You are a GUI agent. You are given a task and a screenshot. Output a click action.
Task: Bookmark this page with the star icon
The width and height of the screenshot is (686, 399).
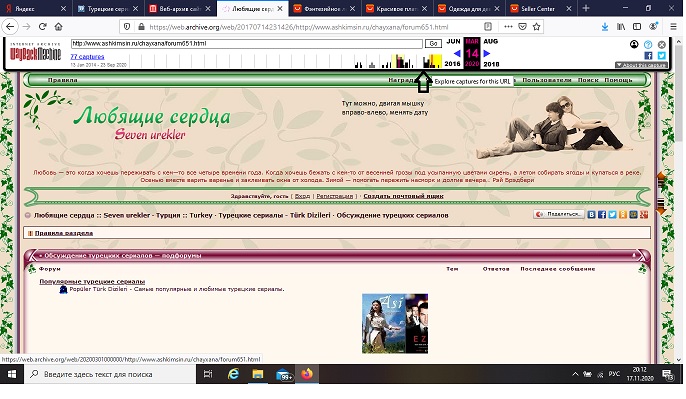click(536, 27)
